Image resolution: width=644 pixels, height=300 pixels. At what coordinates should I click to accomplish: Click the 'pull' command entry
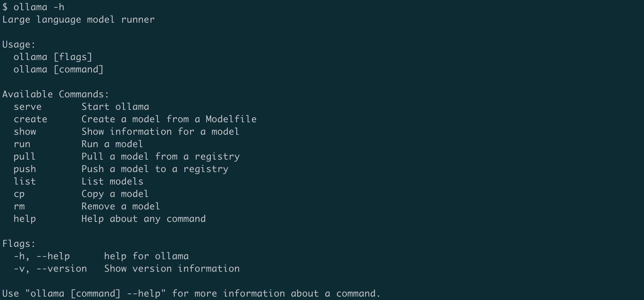pyautogui.click(x=25, y=157)
